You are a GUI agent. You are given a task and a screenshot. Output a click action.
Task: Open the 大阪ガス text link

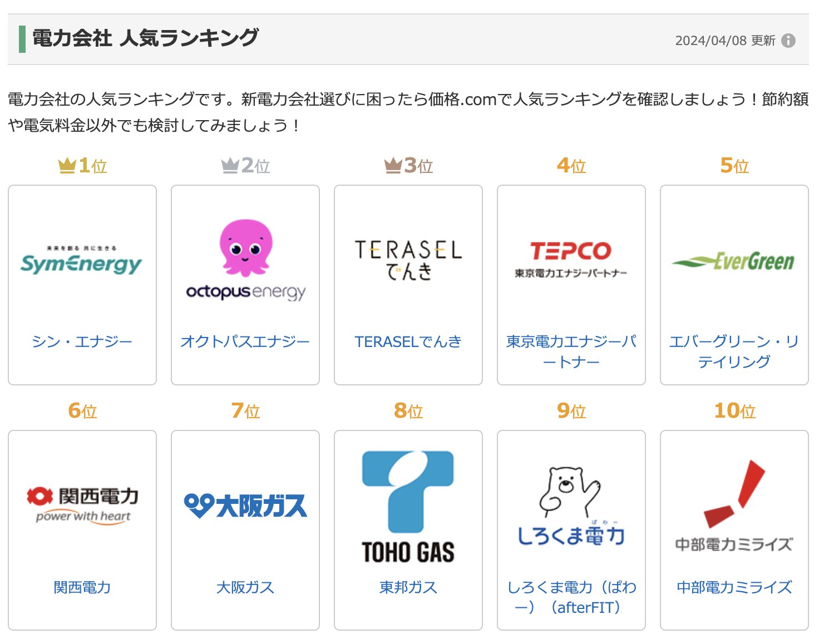(245, 587)
